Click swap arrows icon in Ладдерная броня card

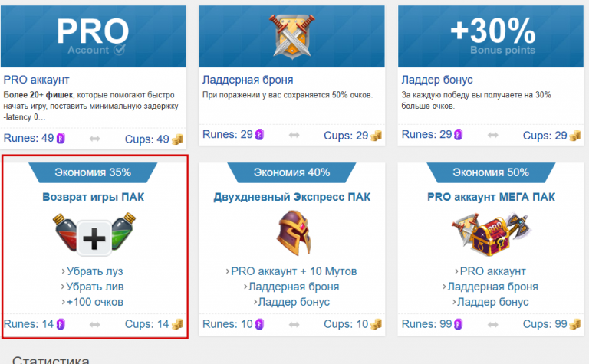point(294,135)
